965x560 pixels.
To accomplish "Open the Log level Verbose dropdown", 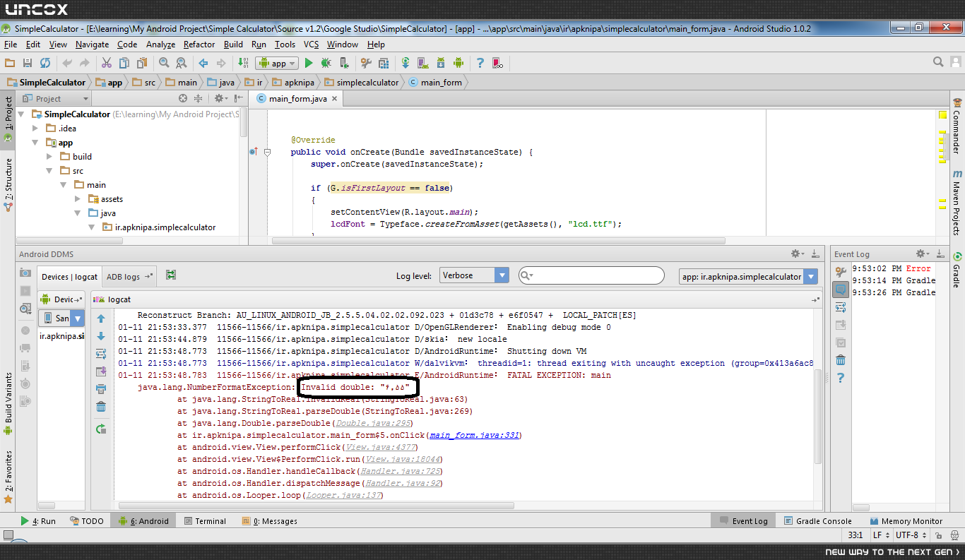I will [x=474, y=275].
